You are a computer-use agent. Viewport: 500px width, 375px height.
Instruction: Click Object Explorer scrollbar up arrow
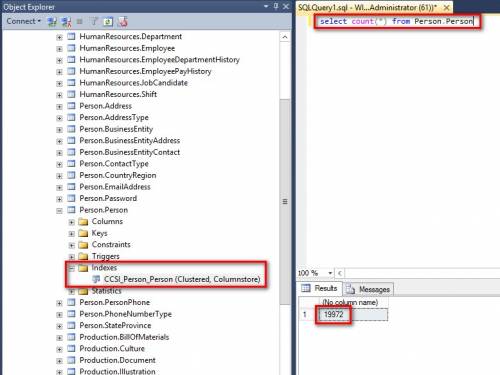pos(285,37)
